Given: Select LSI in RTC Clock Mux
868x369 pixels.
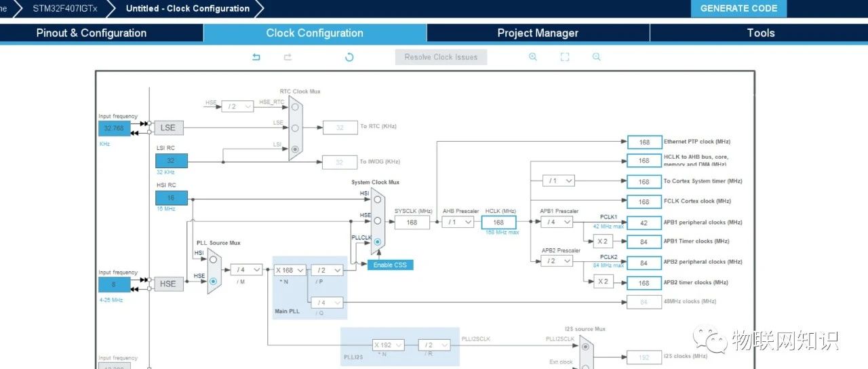Looking at the screenshot, I should 294,149.
